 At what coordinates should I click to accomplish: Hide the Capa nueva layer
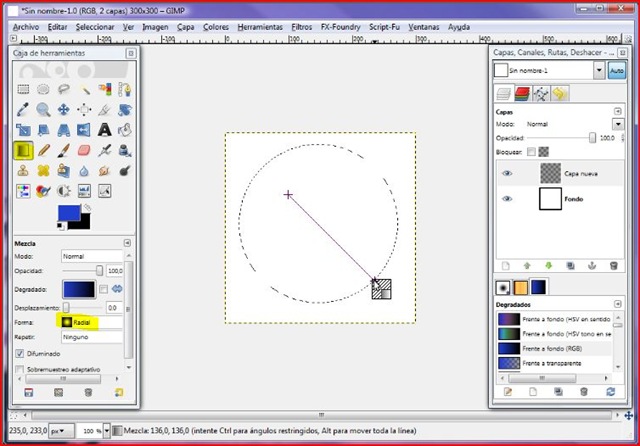[506, 173]
